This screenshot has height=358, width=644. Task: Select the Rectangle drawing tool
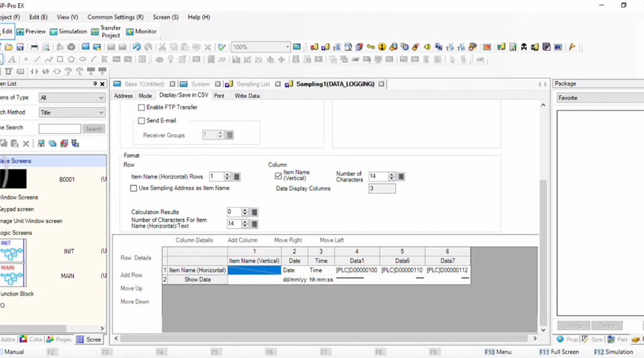tap(60, 59)
